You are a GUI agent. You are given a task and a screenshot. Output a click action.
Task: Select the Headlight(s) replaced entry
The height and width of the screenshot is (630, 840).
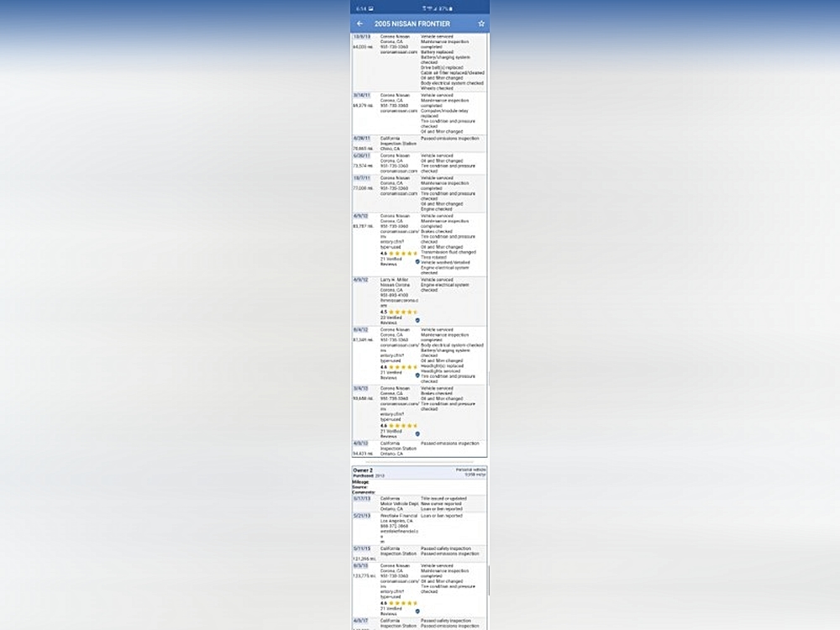[x=442, y=366]
